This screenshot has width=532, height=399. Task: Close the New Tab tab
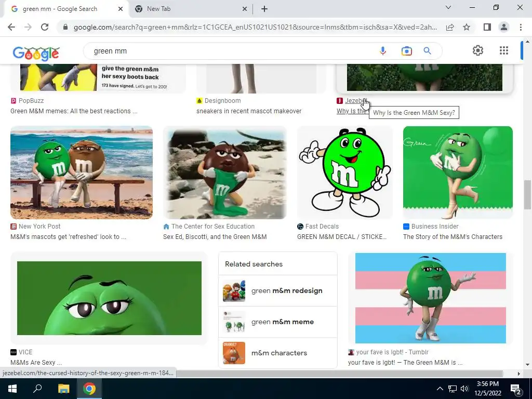[x=244, y=9]
